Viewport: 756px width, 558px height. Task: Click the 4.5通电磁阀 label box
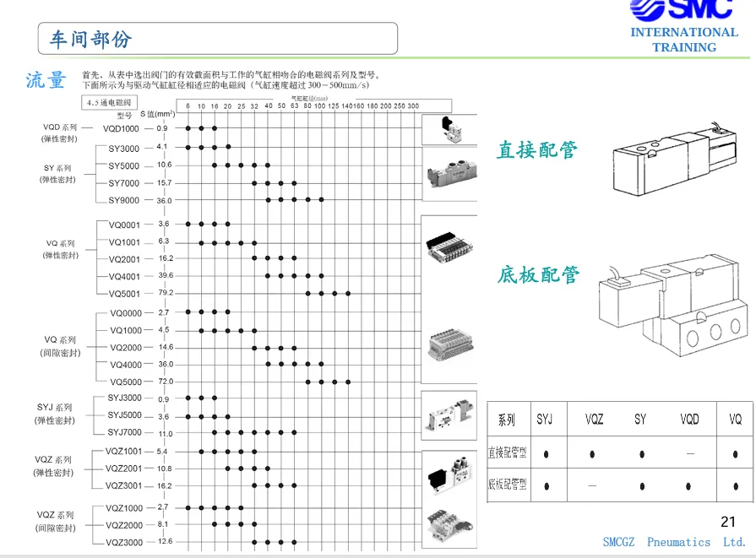click(x=110, y=103)
